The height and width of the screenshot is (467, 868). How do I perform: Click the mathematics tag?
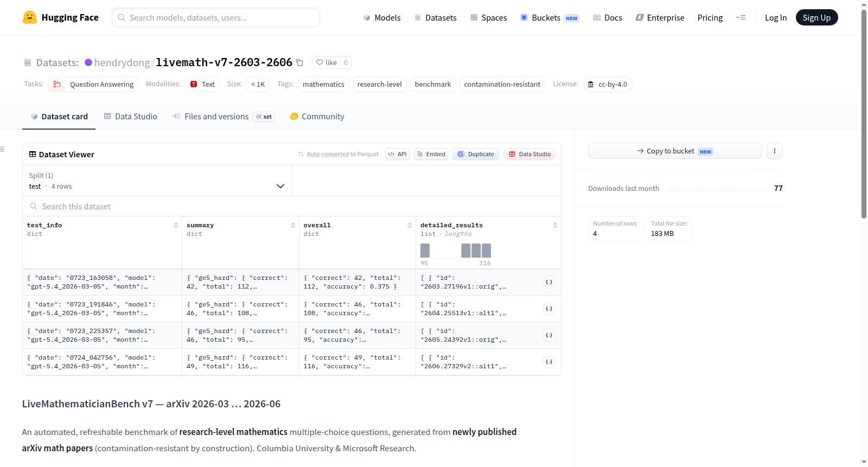pos(323,84)
